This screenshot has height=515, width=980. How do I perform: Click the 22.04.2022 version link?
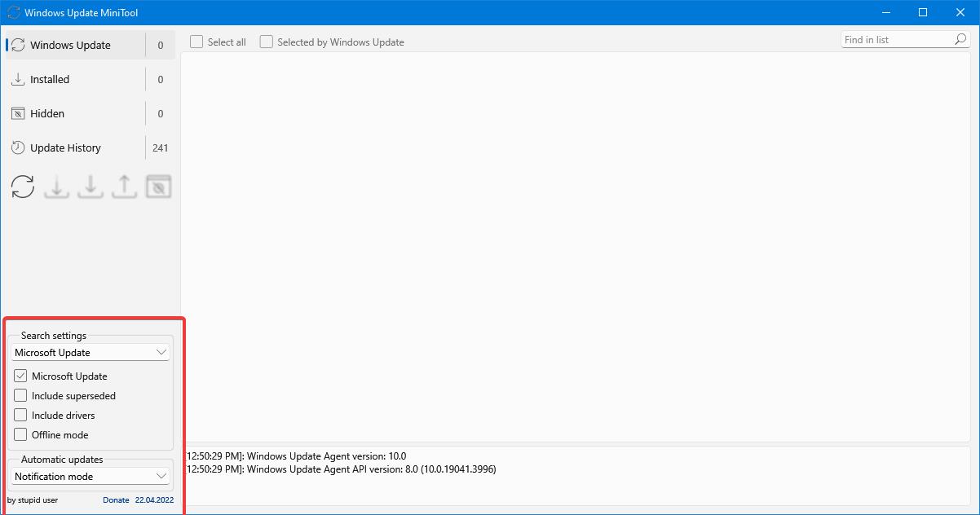pyautogui.click(x=154, y=500)
